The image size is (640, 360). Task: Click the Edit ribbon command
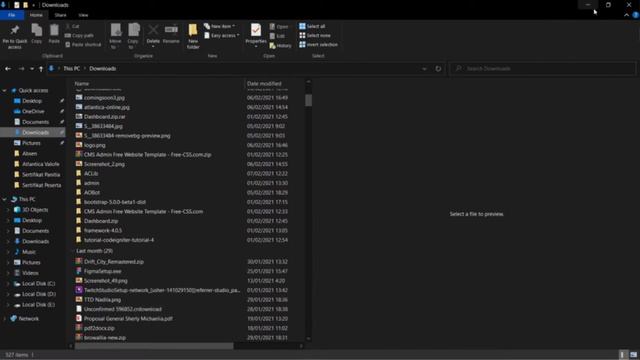277,36
